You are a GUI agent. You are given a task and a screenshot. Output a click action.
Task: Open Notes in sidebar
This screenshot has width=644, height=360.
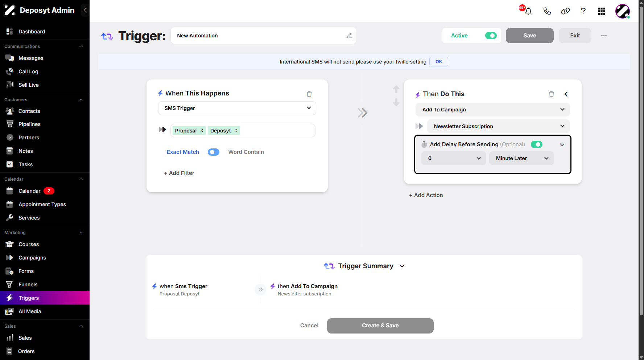pos(45,151)
